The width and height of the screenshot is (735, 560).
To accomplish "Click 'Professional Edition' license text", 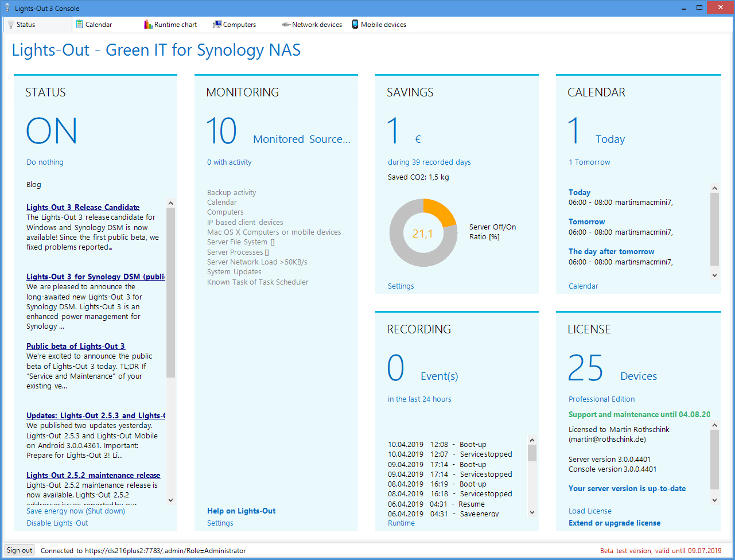I will 602,399.
